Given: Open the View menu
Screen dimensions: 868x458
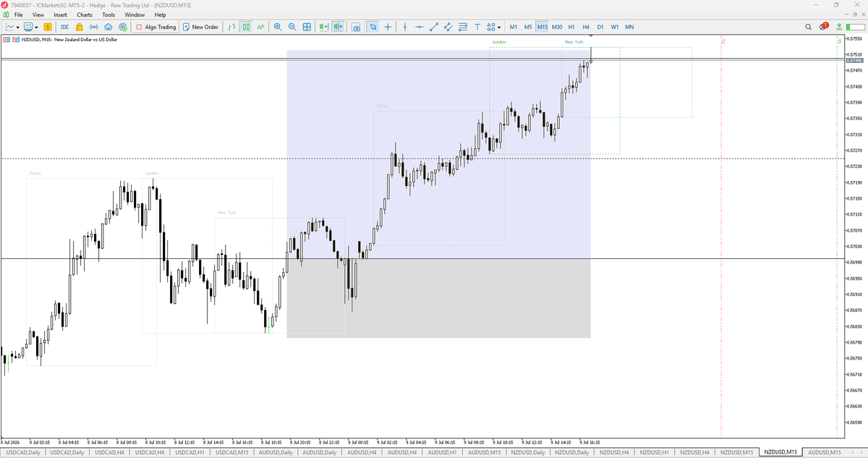Looking at the screenshot, I should click(38, 14).
